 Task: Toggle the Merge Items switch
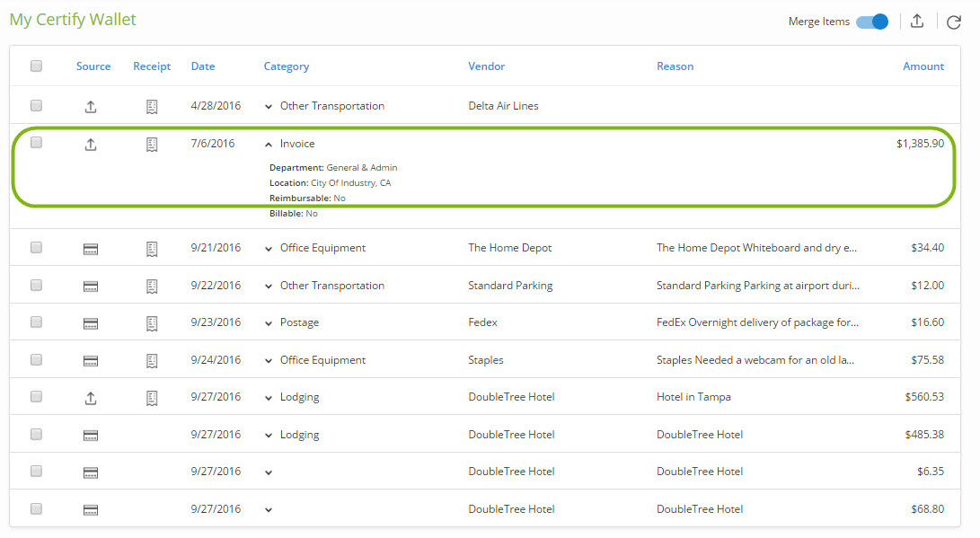pyautogui.click(x=872, y=22)
